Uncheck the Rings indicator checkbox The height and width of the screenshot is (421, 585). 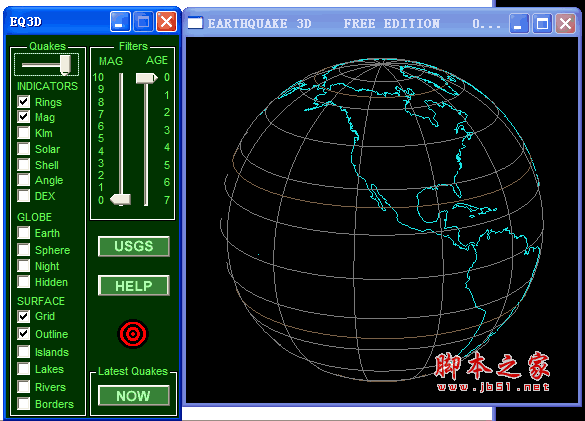(x=24, y=102)
